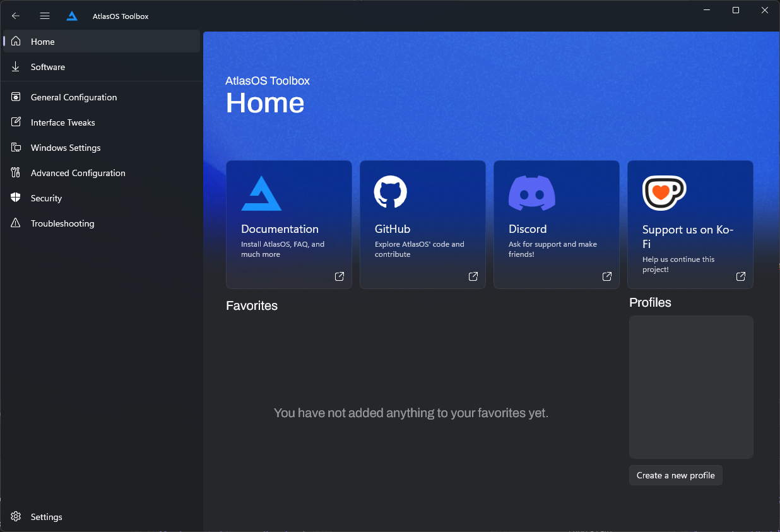Click the Windows Settings icon
Image resolution: width=780 pixels, height=532 pixels.
coord(16,148)
